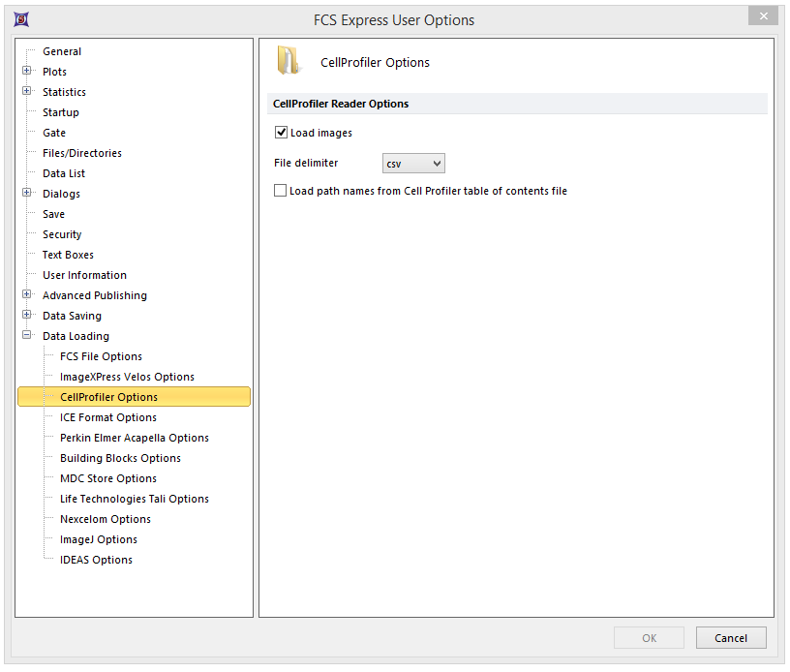The height and width of the screenshot is (672, 790).
Task: Expand the Dialogs tree node
Action: pyautogui.click(x=27, y=194)
